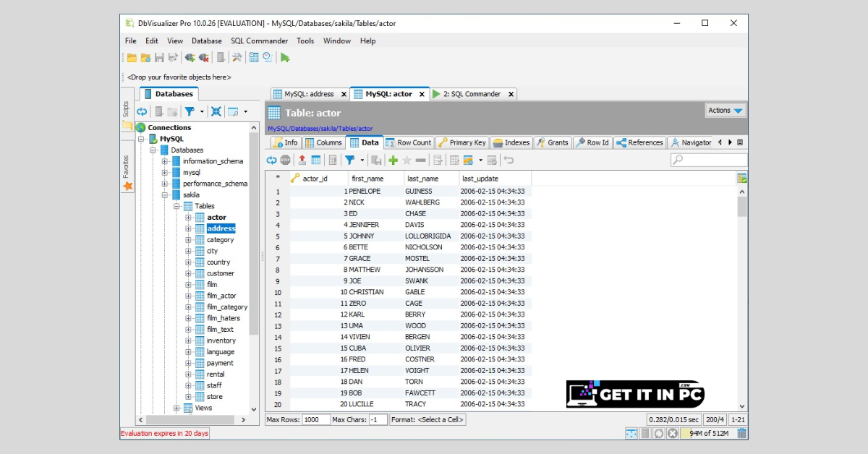868x454 pixels.
Task: Sort by the last_name column header
Action: pyautogui.click(x=431, y=179)
